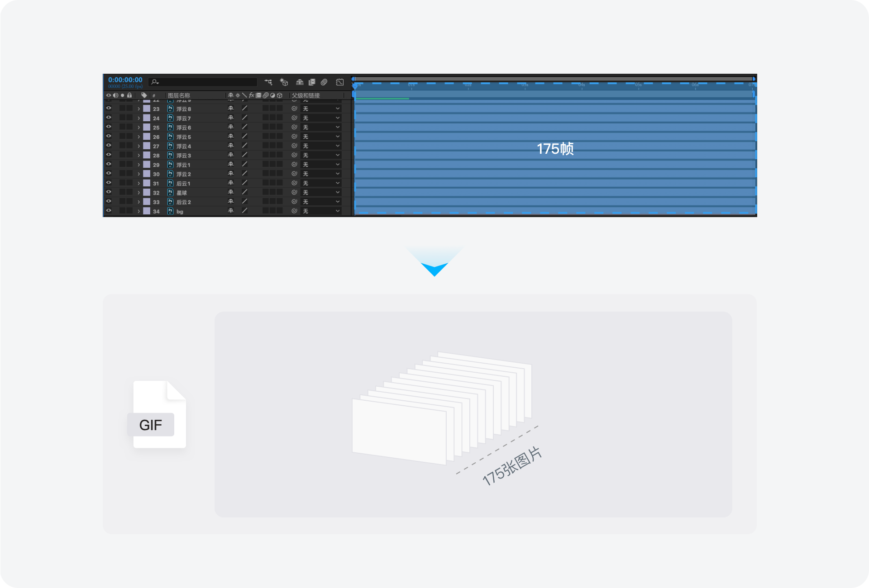Image resolution: width=869 pixels, height=588 pixels.
Task: Enable the motion blur icon
Action: click(324, 82)
